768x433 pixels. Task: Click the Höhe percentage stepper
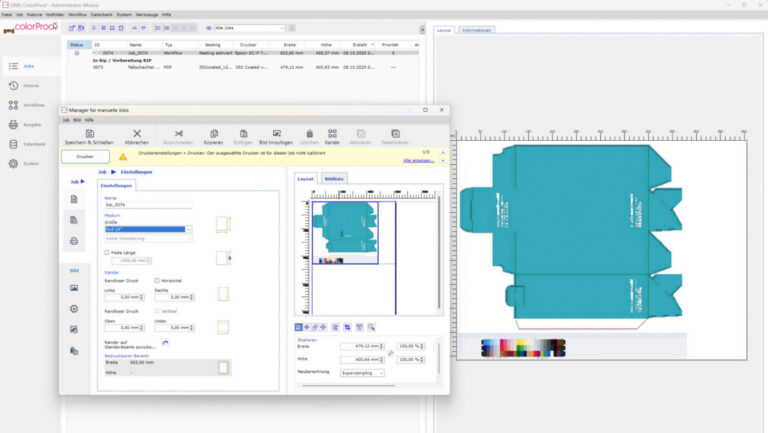tap(422, 360)
